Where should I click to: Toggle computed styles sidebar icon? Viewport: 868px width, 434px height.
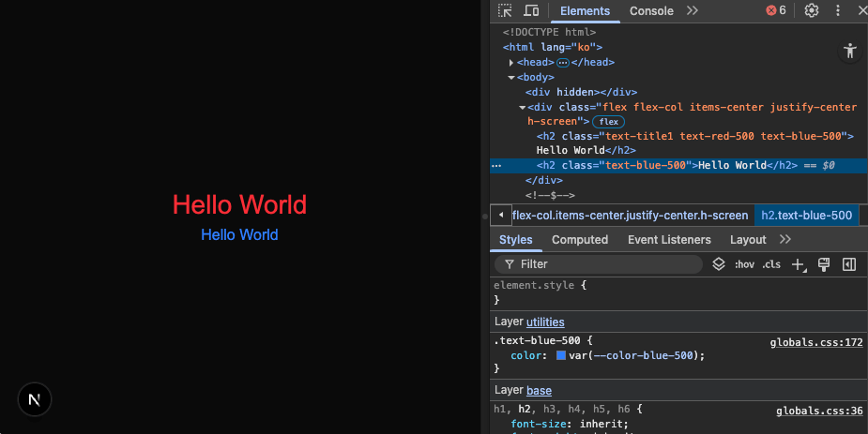pos(849,264)
